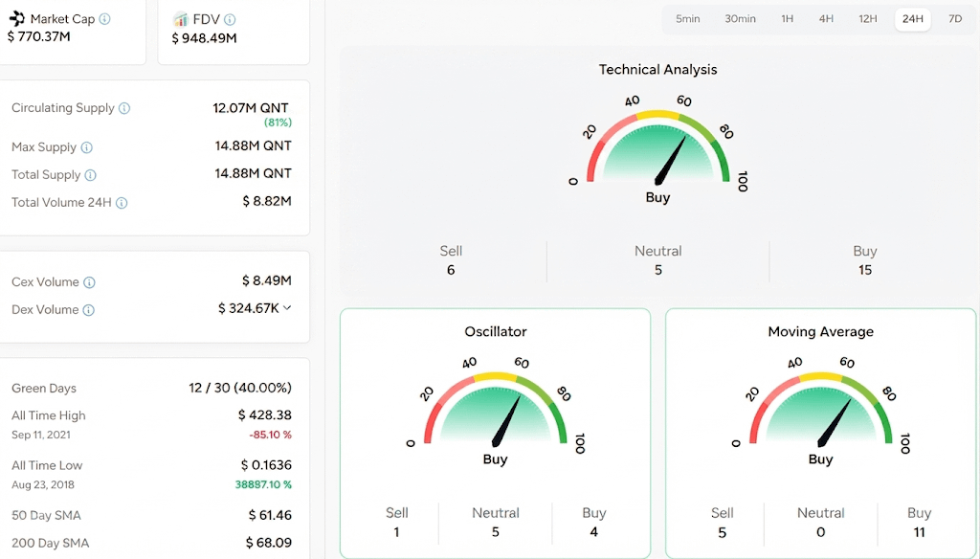
Task: Switch to the 5min timeframe
Action: [x=687, y=19]
